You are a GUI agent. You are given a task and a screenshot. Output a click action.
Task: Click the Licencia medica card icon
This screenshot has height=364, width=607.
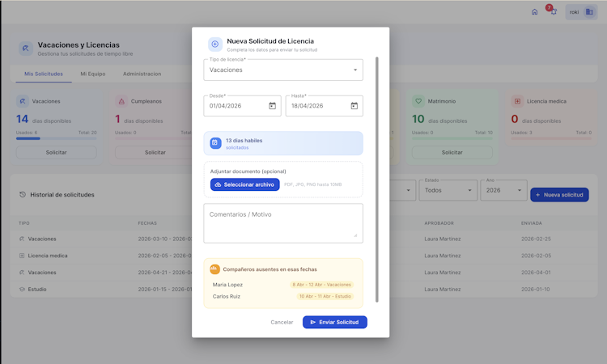pos(518,101)
